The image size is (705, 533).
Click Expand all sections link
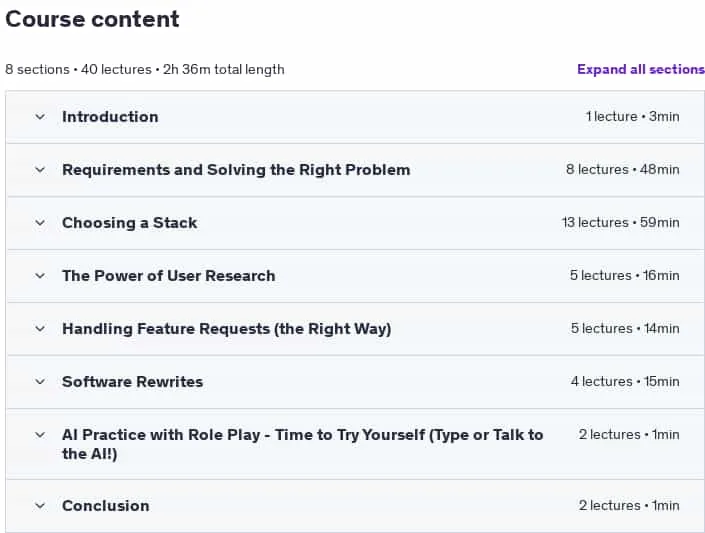click(641, 69)
